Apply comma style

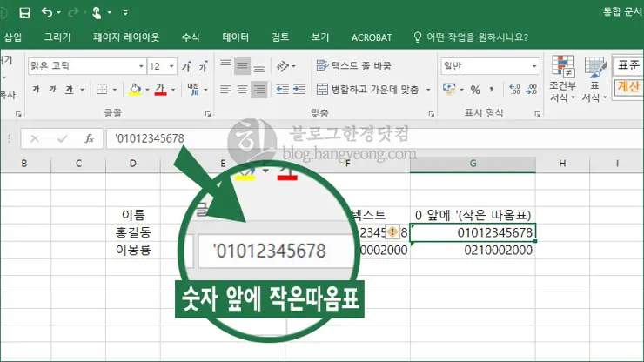491,89
